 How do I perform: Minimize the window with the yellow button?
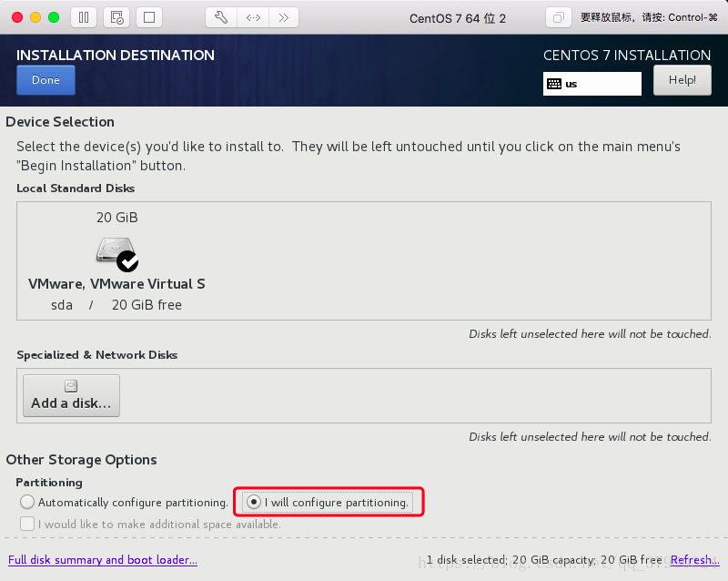tap(35, 17)
